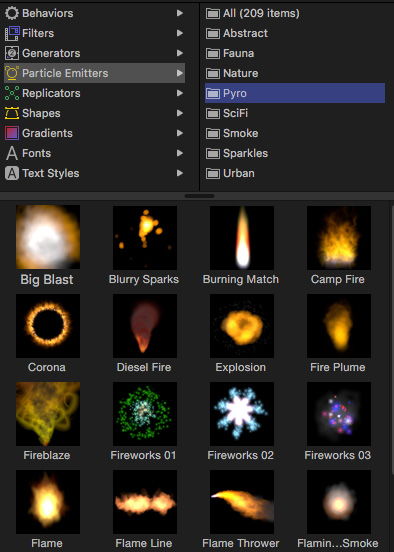
Task: Click the Fauna folder icon
Action: point(213,54)
